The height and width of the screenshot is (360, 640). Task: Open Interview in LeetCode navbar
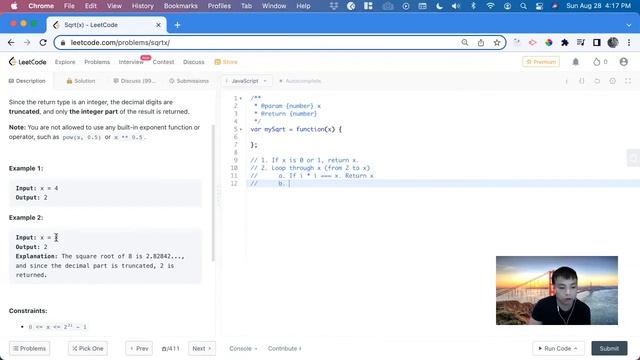[x=131, y=62]
